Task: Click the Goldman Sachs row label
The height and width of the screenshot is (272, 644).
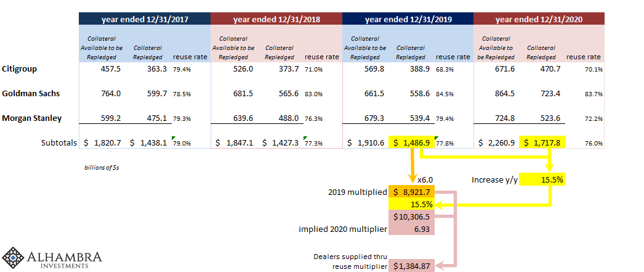Action: pyautogui.click(x=31, y=93)
